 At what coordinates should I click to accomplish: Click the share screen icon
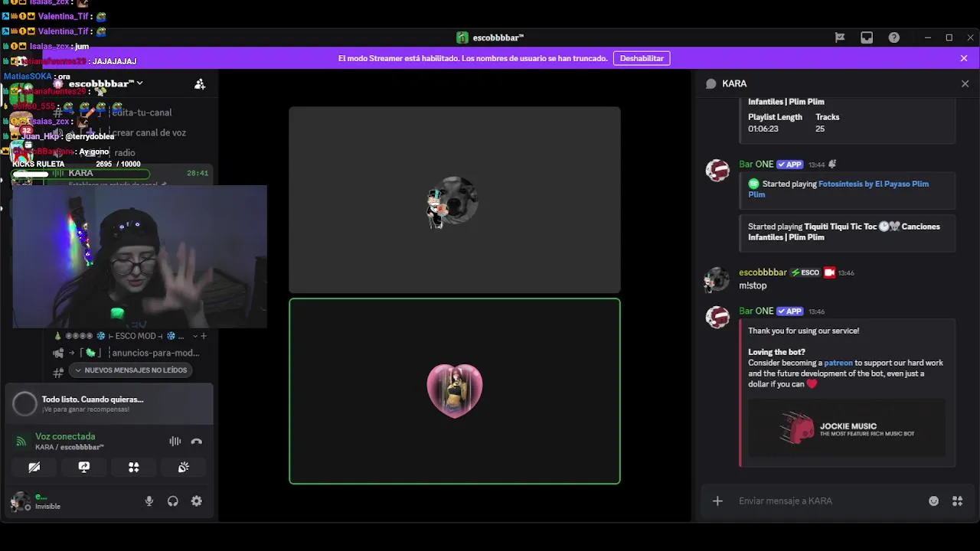[x=84, y=467]
